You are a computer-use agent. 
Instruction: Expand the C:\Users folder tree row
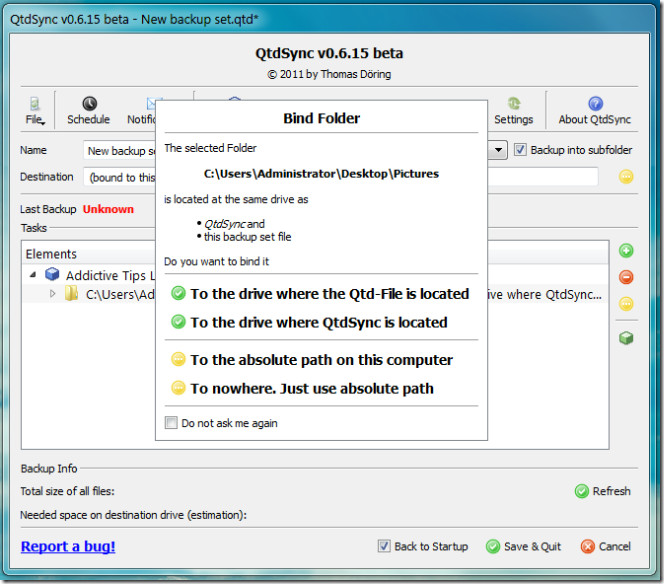[52, 293]
